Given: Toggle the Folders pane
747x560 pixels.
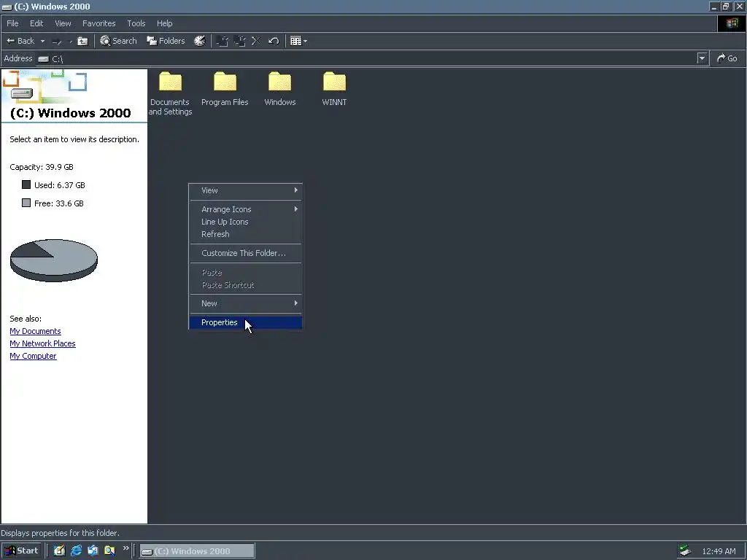Looking at the screenshot, I should [166, 41].
